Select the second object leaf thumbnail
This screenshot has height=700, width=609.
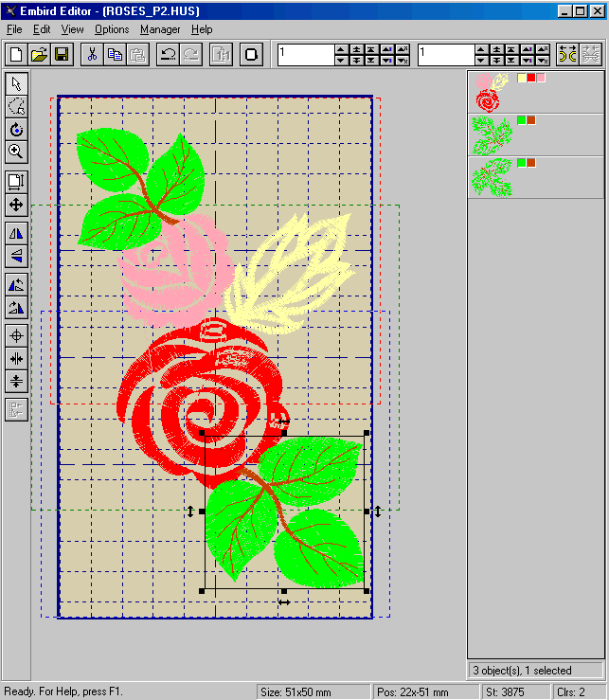click(x=492, y=135)
